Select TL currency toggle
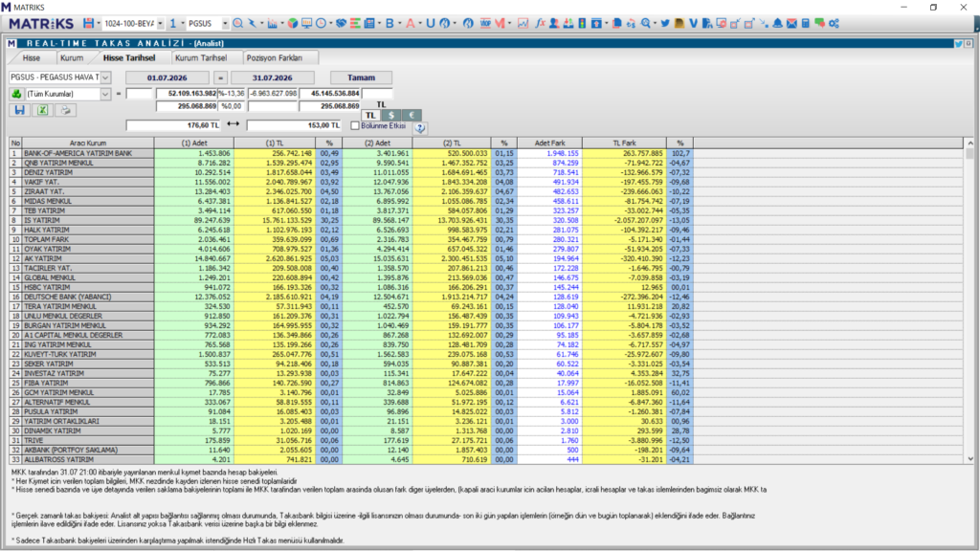The height and width of the screenshot is (551, 980). click(x=370, y=115)
